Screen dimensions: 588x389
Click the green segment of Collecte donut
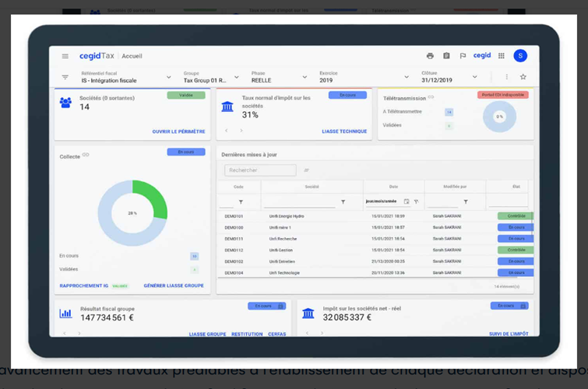tap(154, 198)
